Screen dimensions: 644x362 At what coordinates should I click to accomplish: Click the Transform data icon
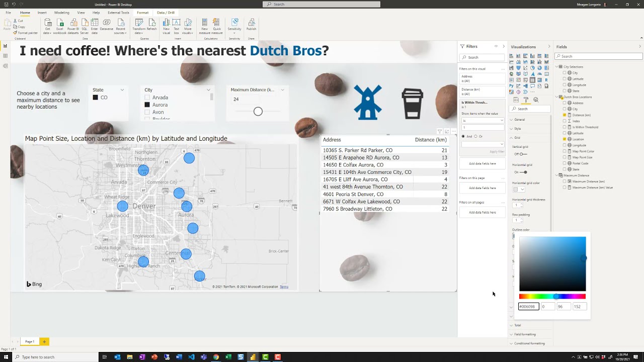click(x=139, y=26)
